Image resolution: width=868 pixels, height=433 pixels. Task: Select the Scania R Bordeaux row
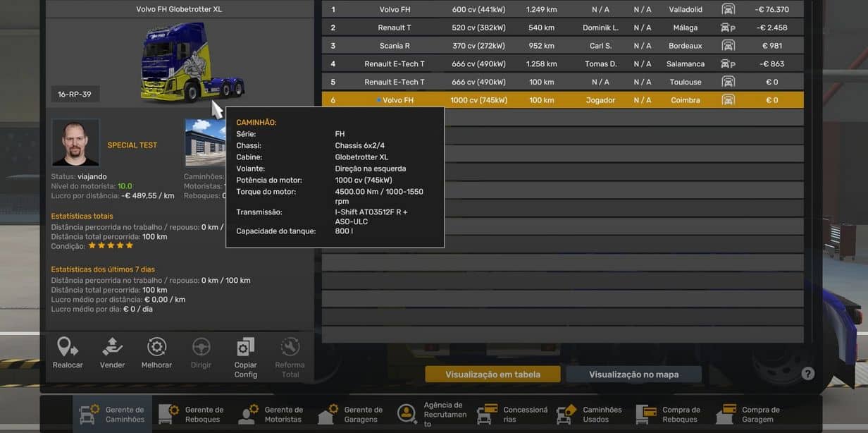tap(562, 46)
